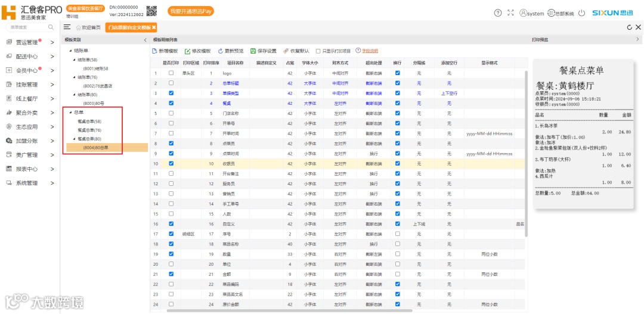Click the 字段说明 question icon

click(x=358, y=51)
